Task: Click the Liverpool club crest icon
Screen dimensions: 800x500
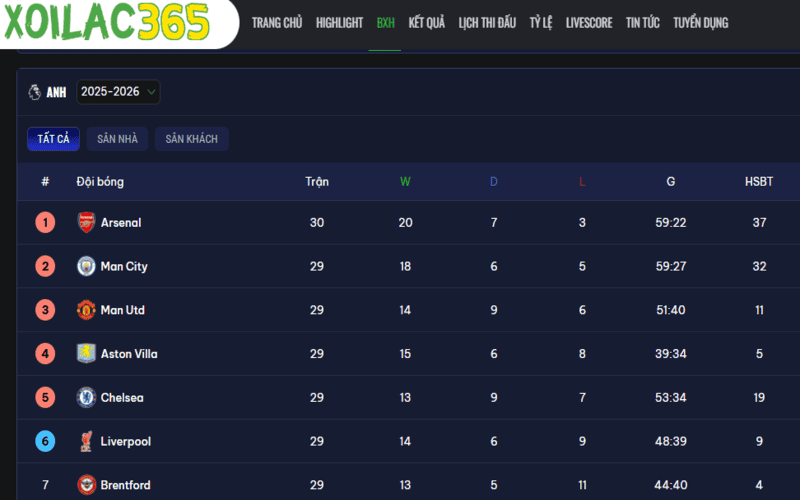Action: pyautogui.click(x=87, y=441)
